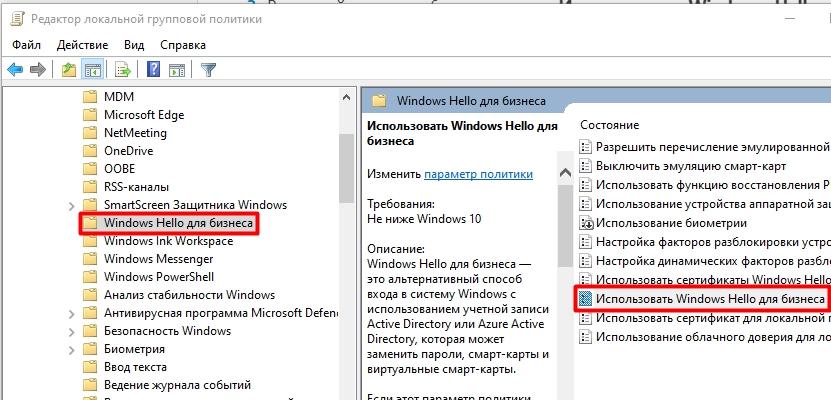Screen dimensions: 831x400
Task: Click the tree pane vertical scrollbar thumb
Action: (x=347, y=168)
